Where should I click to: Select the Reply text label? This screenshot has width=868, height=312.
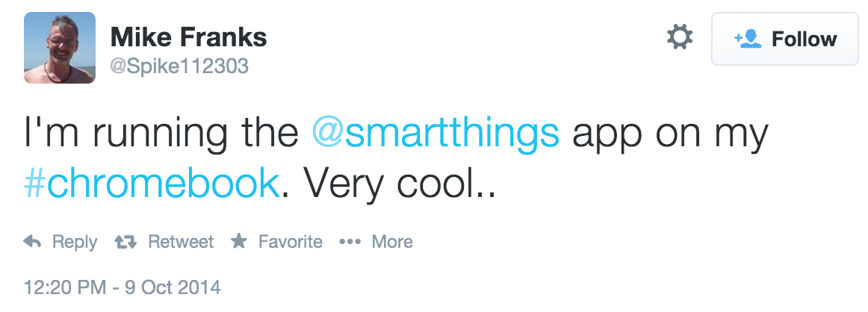(75, 243)
